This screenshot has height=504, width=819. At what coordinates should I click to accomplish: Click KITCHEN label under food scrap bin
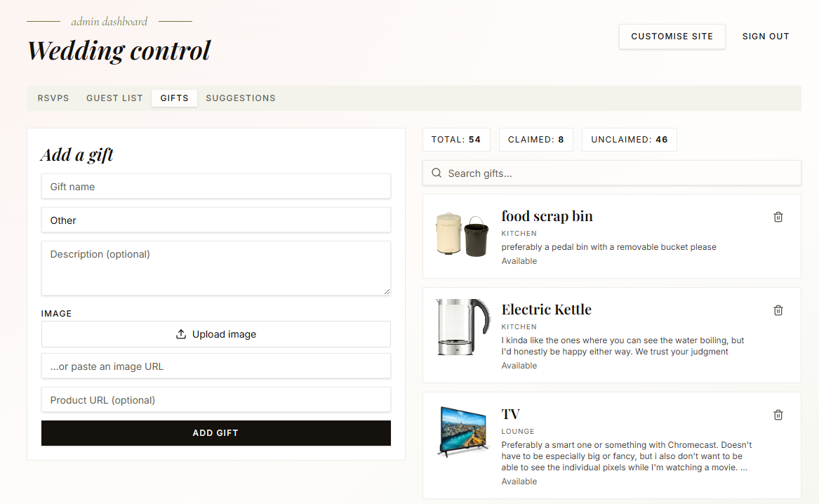(x=519, y=234)
